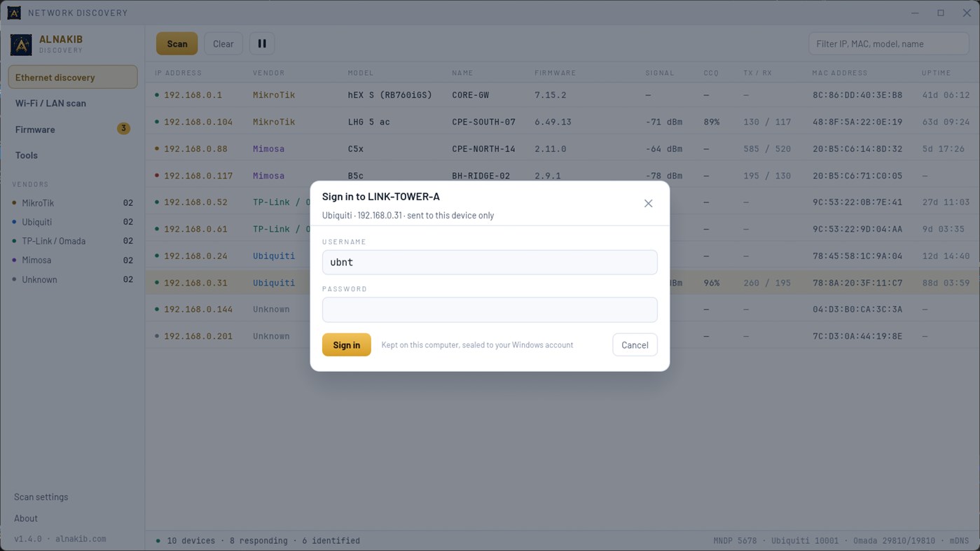980x551 pixels.
Task: Open the About page
Action: click(x=26, y=518)
